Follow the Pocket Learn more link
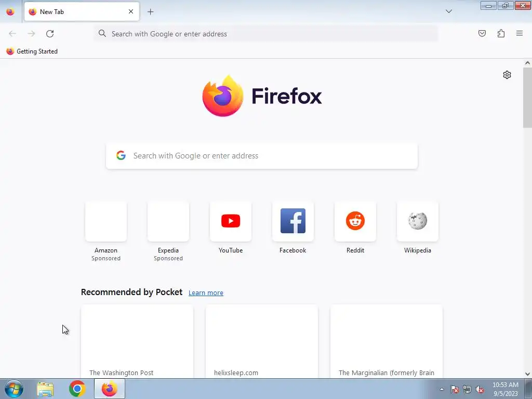Image resolution: width=532 pixels, height=399 pixels. pyautogui.click(x=206, y=293)
